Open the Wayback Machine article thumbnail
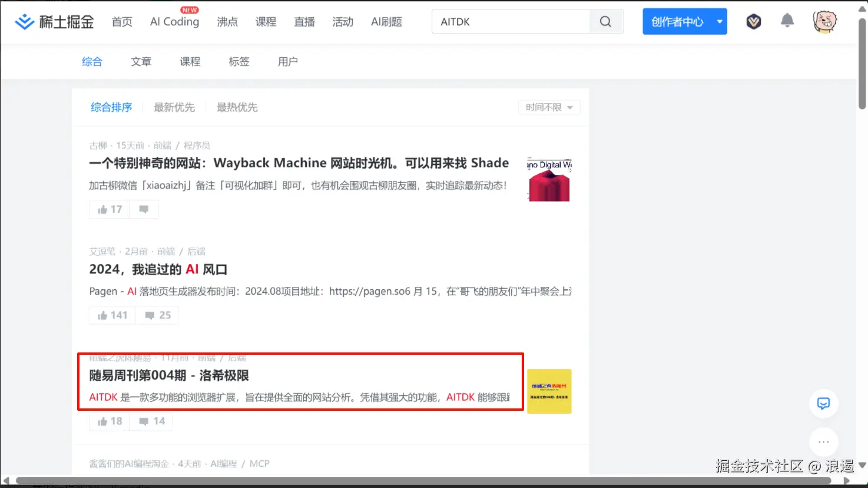Image resolution: width=868 pixels, height=488 pixels. click(x=549, y=180)
